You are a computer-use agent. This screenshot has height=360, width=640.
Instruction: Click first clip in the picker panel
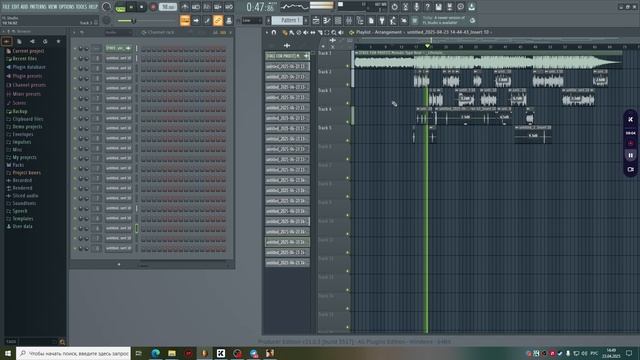[x=287, y=56]
